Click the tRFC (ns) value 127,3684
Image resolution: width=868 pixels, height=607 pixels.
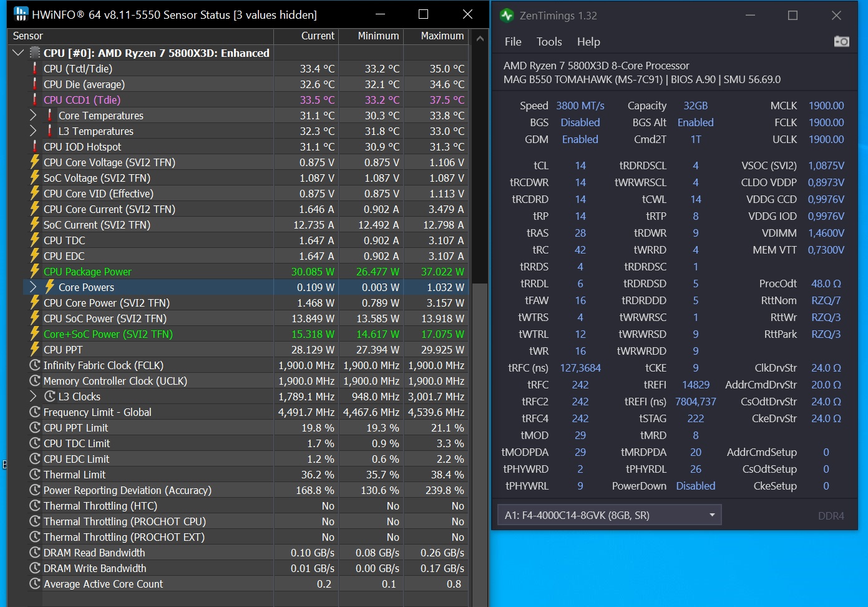[x=580, y=368]
